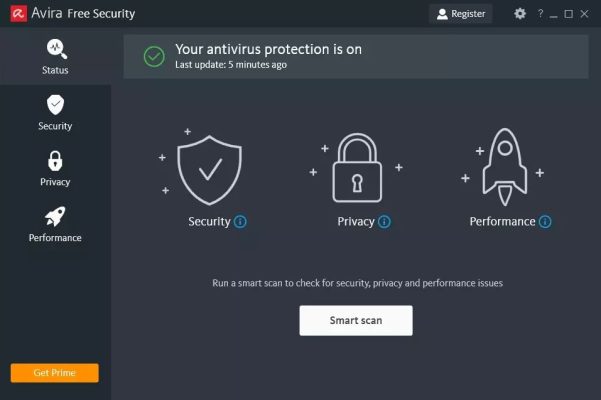Click the Avira logo in title bar
This screenshot has height=400, width=601.
click(x=16, y=14)
